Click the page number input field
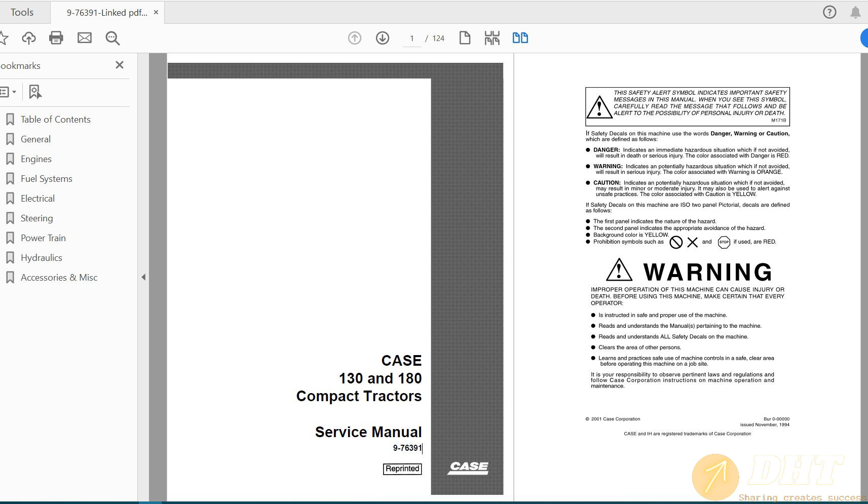 pos(411,37)
